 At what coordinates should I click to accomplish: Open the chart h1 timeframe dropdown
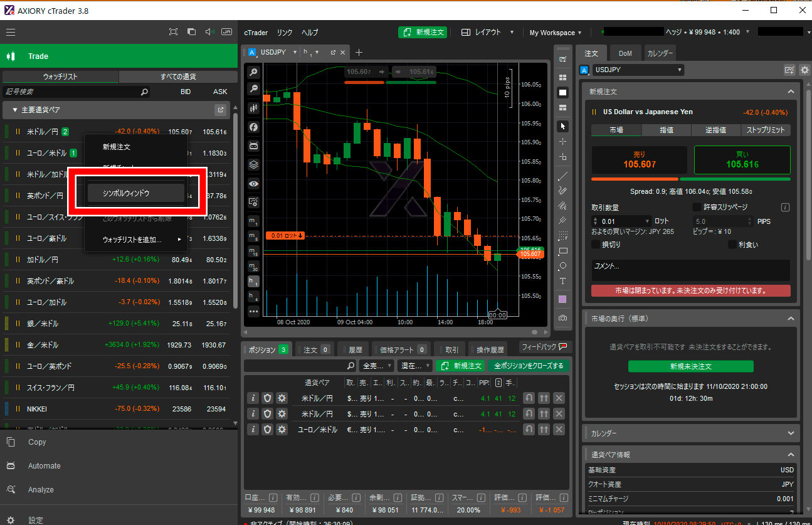(311, 53)
